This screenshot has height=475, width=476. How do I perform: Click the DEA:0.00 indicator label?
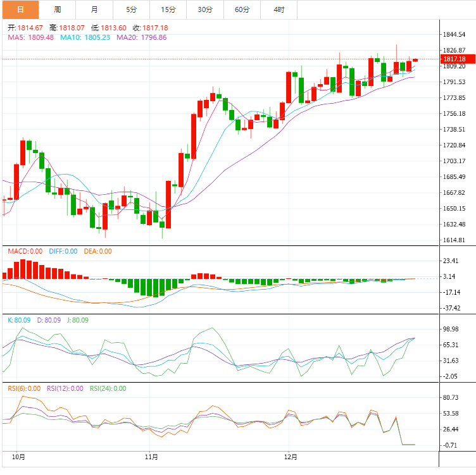[97, 251]
